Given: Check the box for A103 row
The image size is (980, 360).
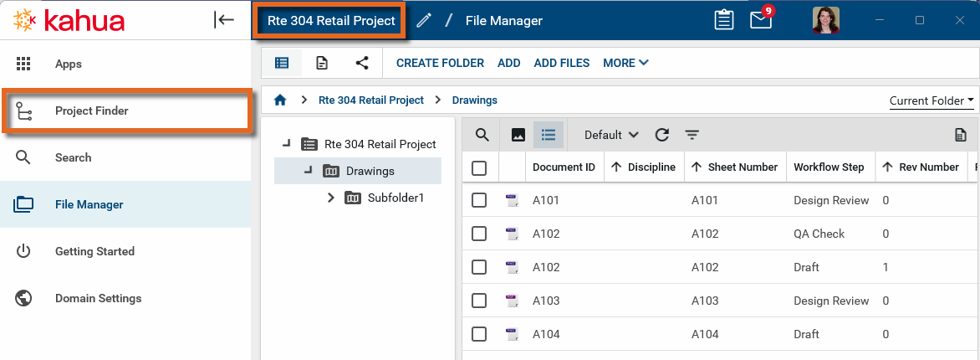Looking at the screenshot, I should (x=479, y=301).
